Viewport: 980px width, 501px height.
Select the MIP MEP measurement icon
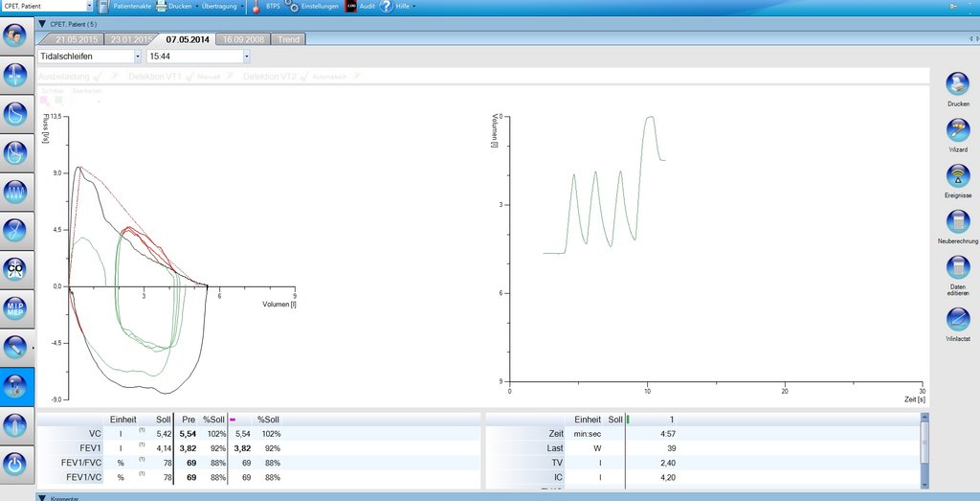pos(17,307)
